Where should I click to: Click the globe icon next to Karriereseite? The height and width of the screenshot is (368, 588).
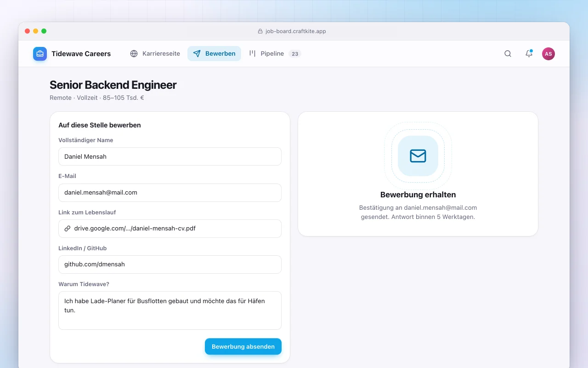[134, 54]
